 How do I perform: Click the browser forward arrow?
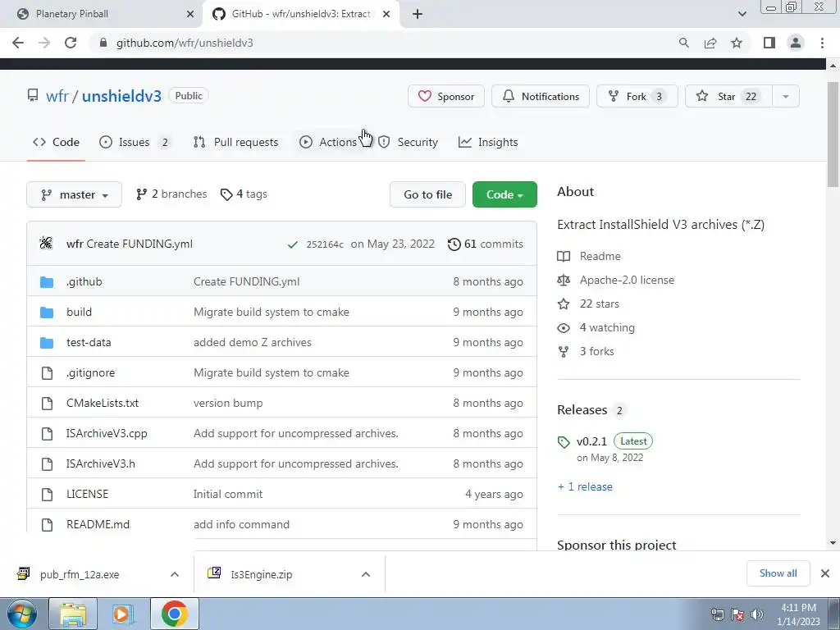(44, 43)
